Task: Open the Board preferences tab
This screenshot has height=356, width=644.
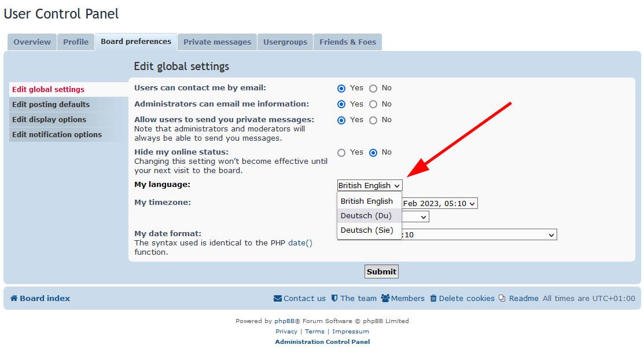Action: [136, 42]
